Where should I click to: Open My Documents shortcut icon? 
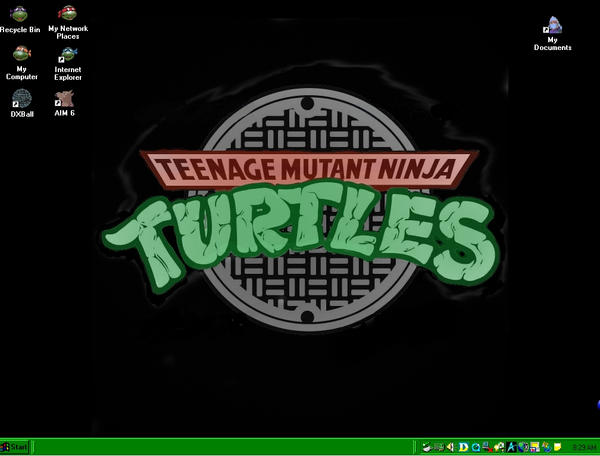pyautogui.click(x=553, y=25)
